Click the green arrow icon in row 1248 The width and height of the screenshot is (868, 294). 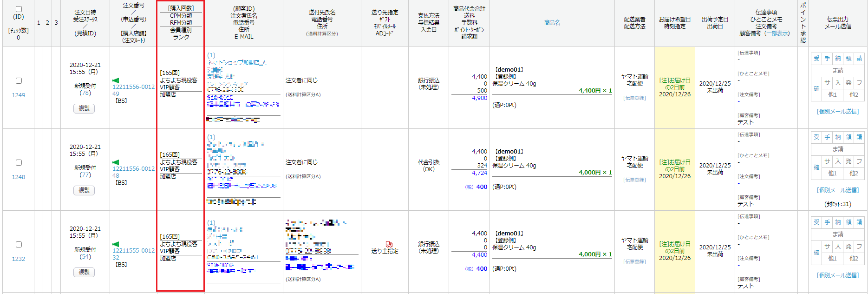click(116, 162)
